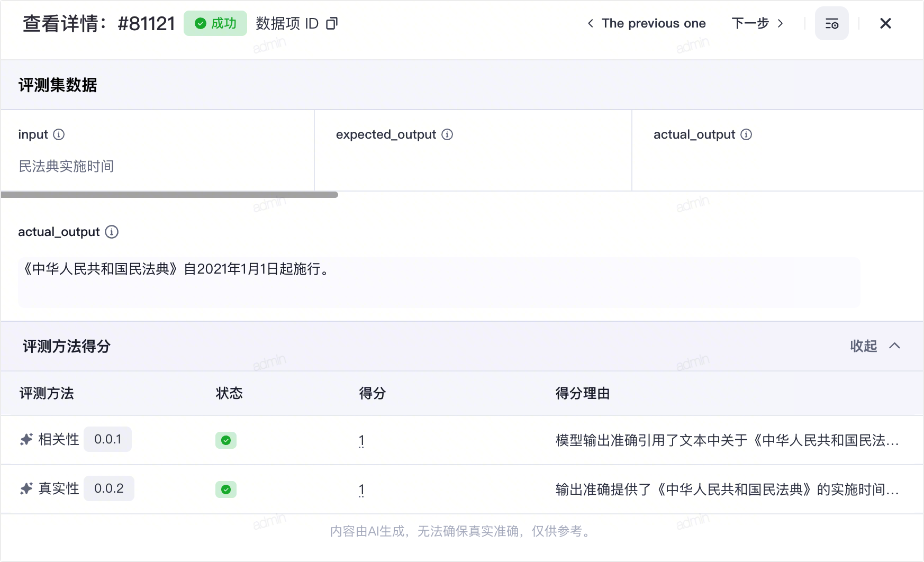
Task: Click the input value 民法典实施时间
Action: point(66,166)
